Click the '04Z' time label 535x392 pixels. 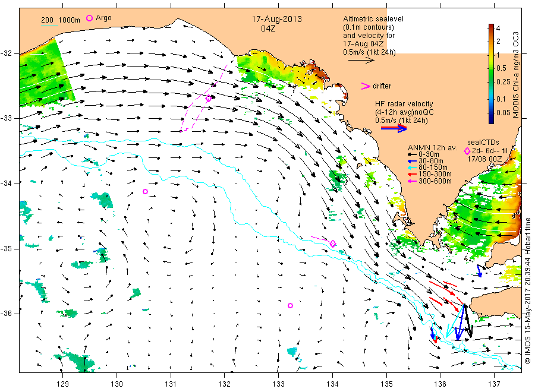268,29
